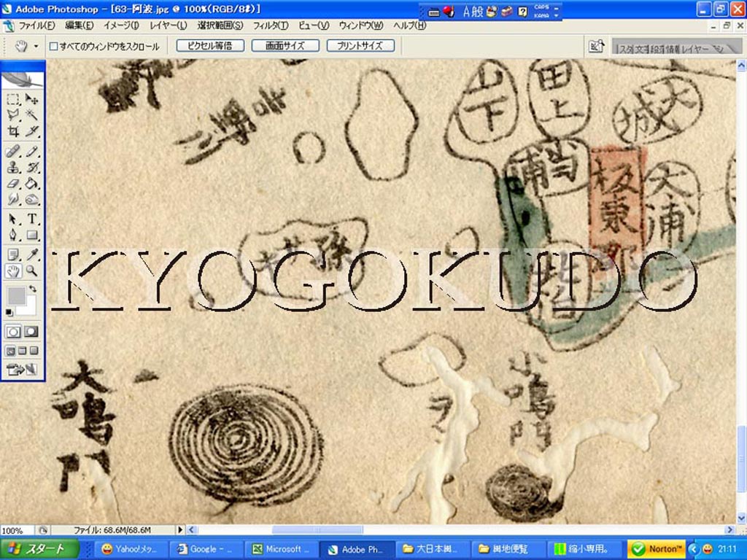The height and width of the screenshot is (560, 747).
Task: Switch to Full Screen with menu bar
Action: pyautogui.click(x=23, y=351)
